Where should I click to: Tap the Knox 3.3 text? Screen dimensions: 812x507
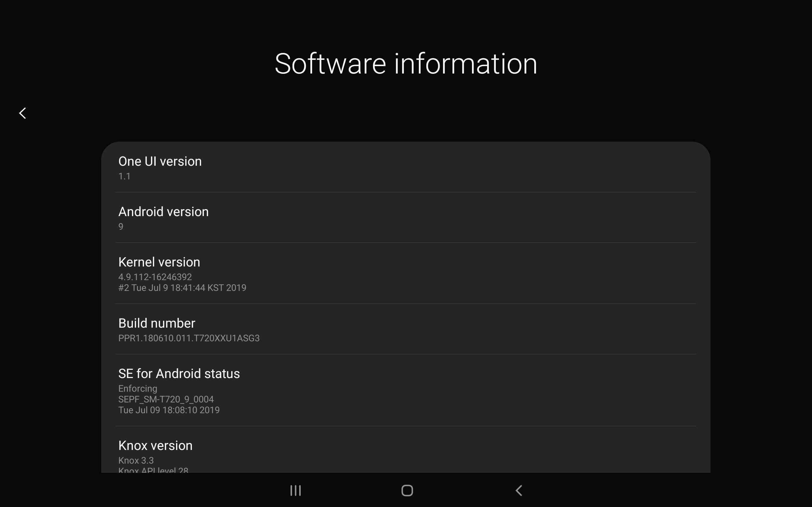pyautogui.click(x=136, y=460)
